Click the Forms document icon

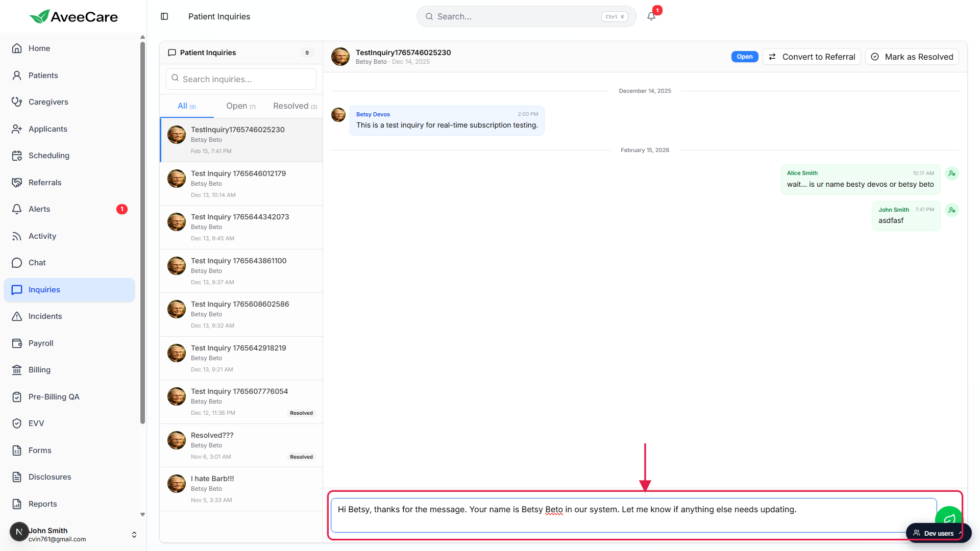click(17, 450)
